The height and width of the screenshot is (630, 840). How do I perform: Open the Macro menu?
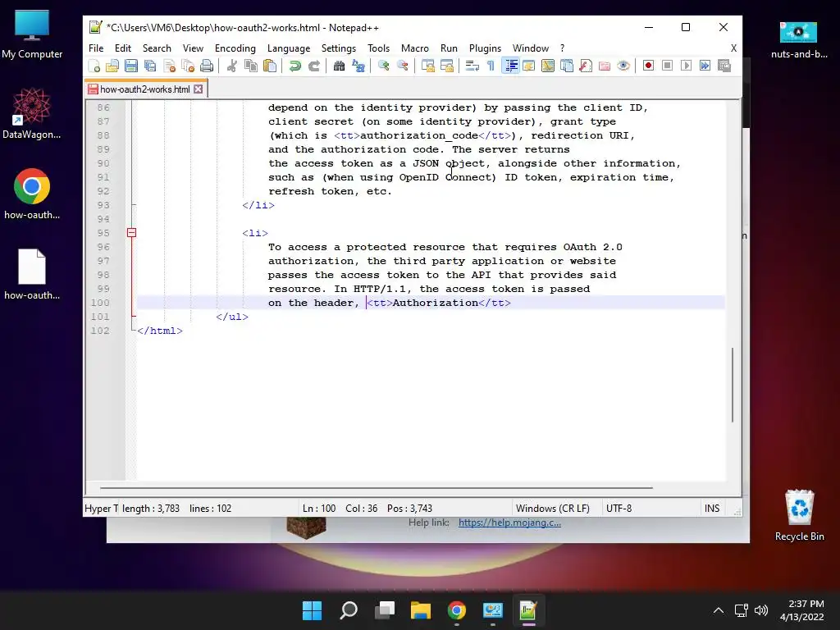tap(414, 48)
